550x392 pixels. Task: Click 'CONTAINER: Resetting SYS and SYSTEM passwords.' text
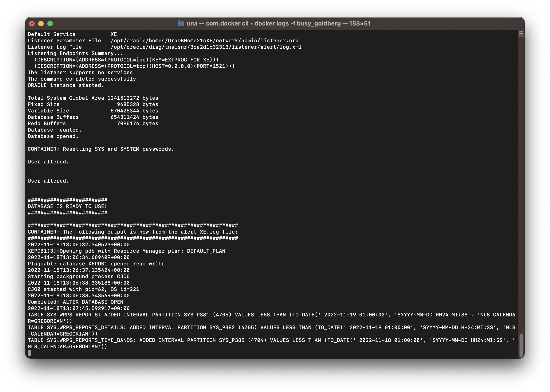click(x=101, y=149)
